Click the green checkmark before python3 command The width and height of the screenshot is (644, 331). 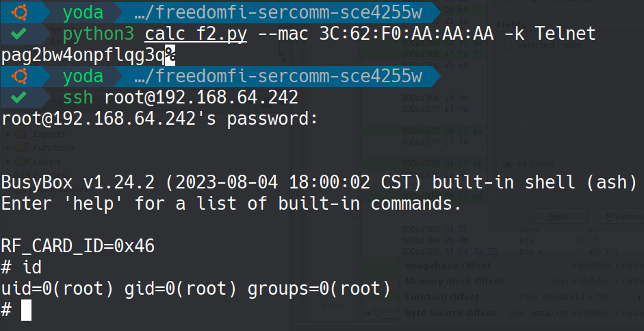pyautogui.click(x=19, y=34)
